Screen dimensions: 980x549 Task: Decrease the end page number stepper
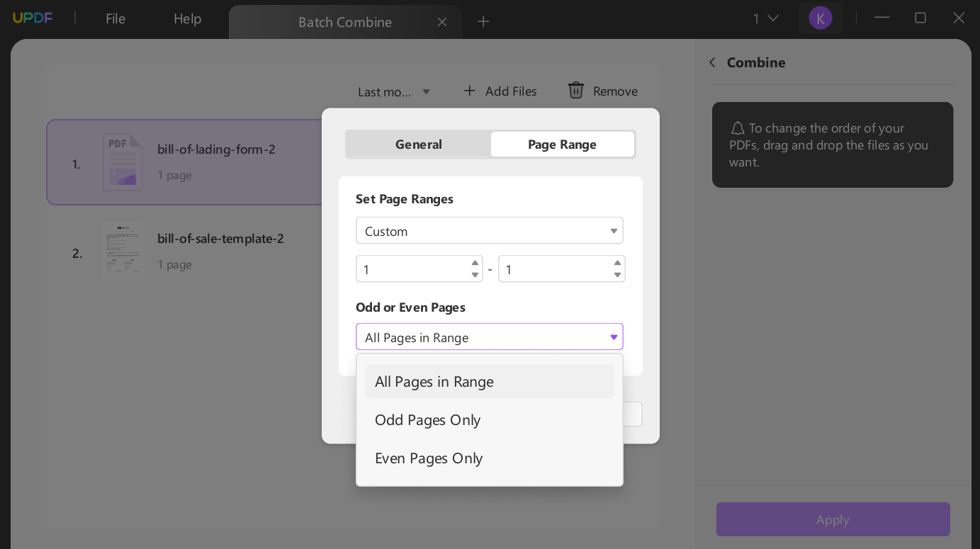(x=617, y=275)
